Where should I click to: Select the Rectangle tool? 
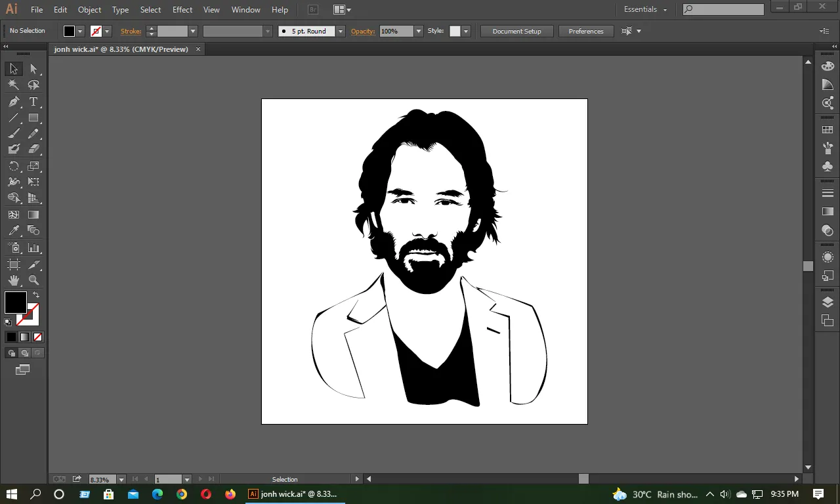click(33, 118)
